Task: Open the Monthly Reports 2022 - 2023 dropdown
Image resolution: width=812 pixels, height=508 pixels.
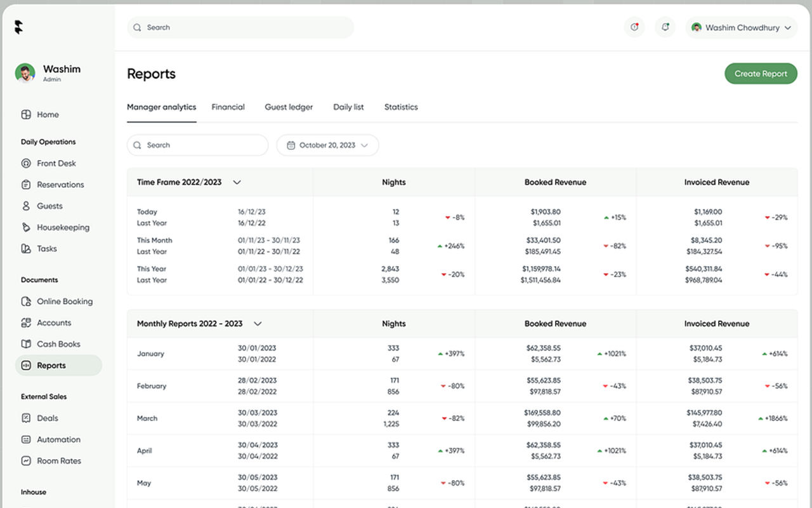Action: [x=258, y=323]
